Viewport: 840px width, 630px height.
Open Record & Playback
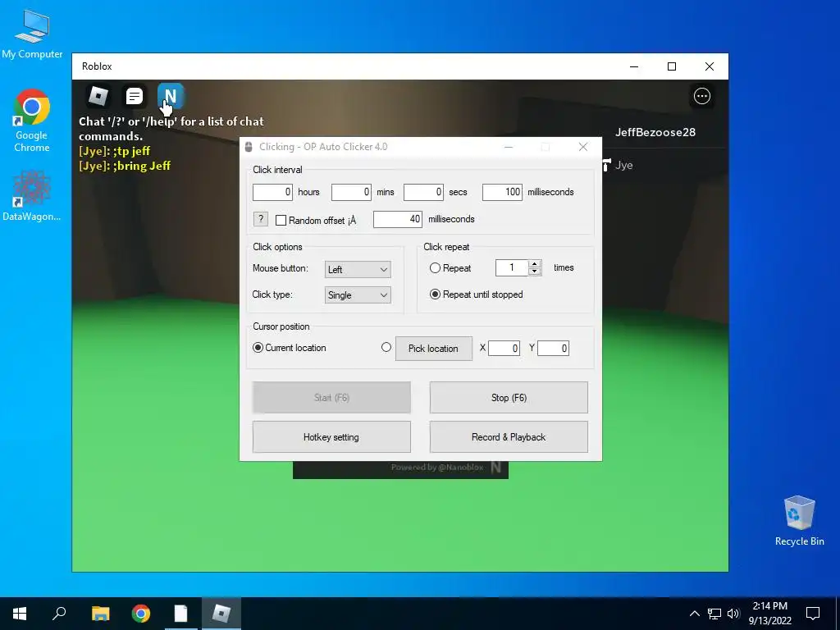coord(509,437)
